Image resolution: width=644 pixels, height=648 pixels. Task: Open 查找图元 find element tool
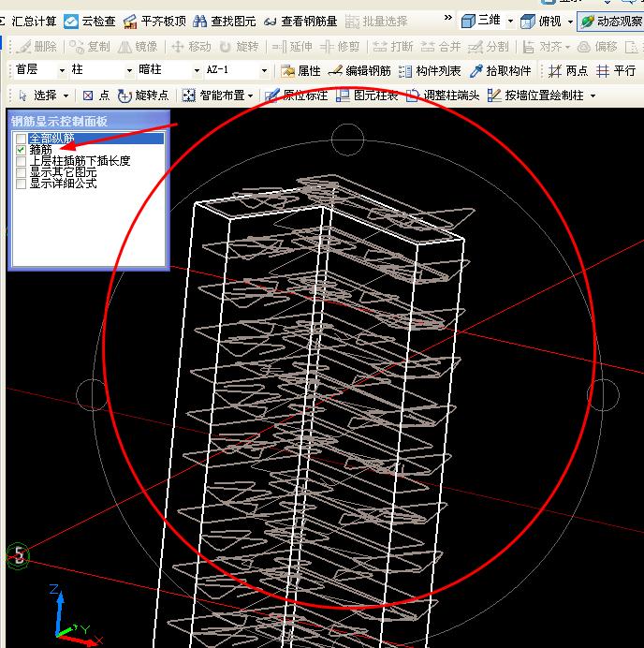tap(225, 22)
